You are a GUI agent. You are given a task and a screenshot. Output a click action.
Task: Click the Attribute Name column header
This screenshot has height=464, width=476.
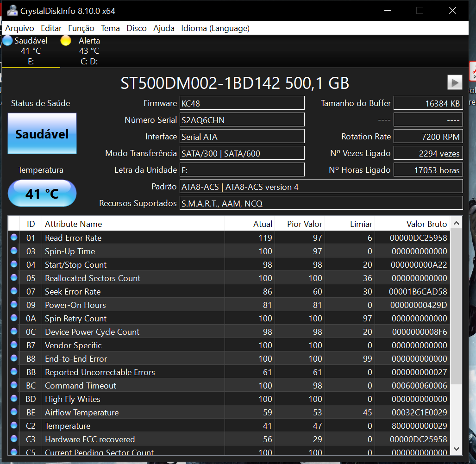(x=133, y=224)
